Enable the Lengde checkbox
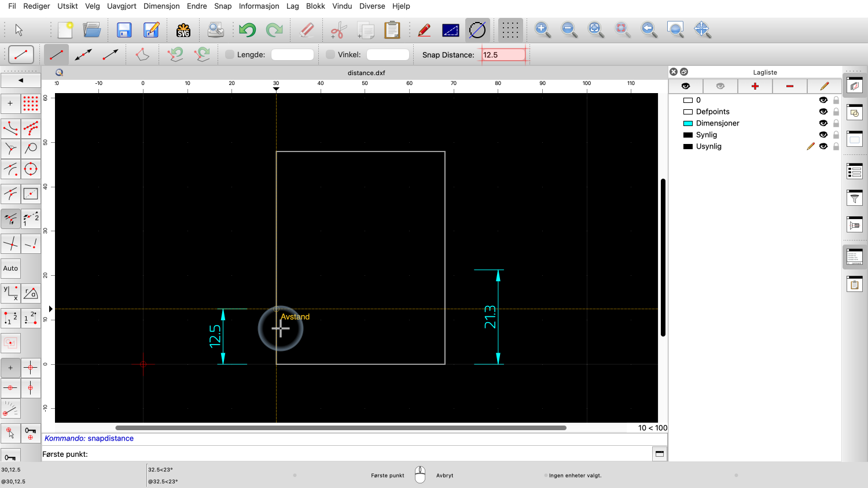 pyautogui.click(x=230, y=54)
